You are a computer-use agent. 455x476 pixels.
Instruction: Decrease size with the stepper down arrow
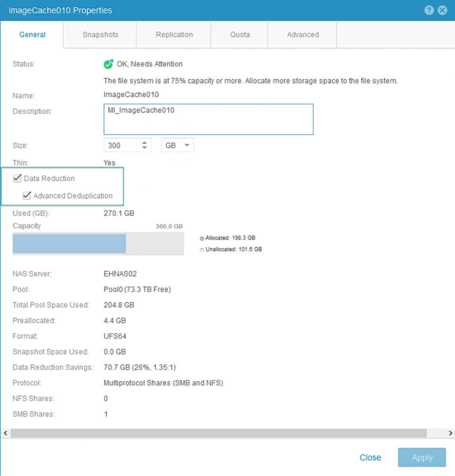(144, 148)
